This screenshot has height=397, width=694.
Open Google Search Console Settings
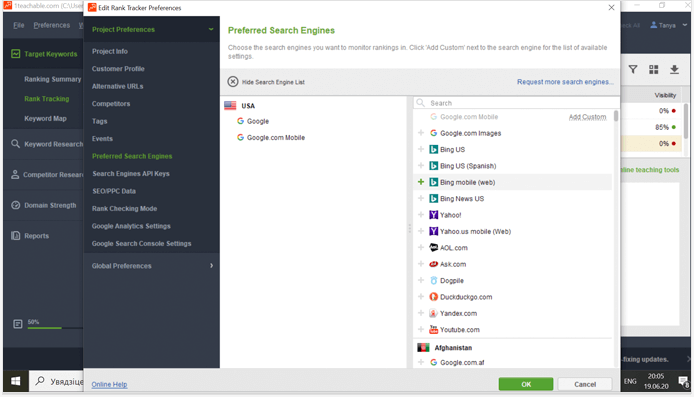(142, 243)
